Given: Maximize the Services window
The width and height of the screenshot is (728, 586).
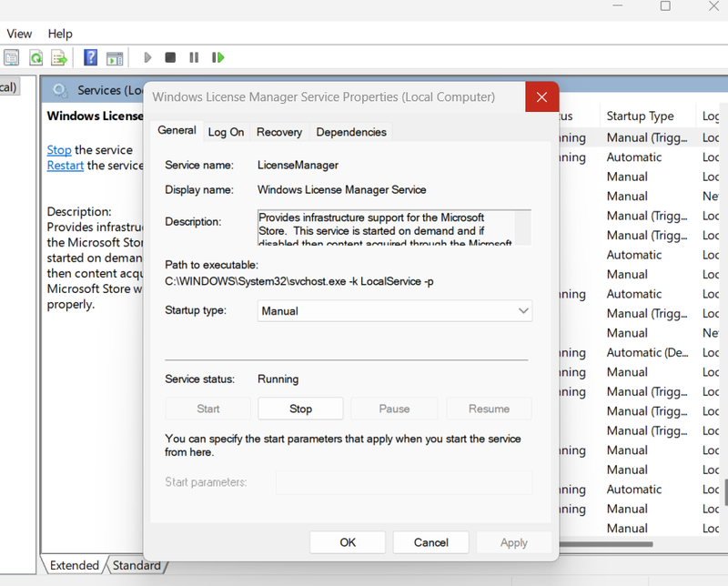Looking at the screenshot, I should (x=665, y=6).
